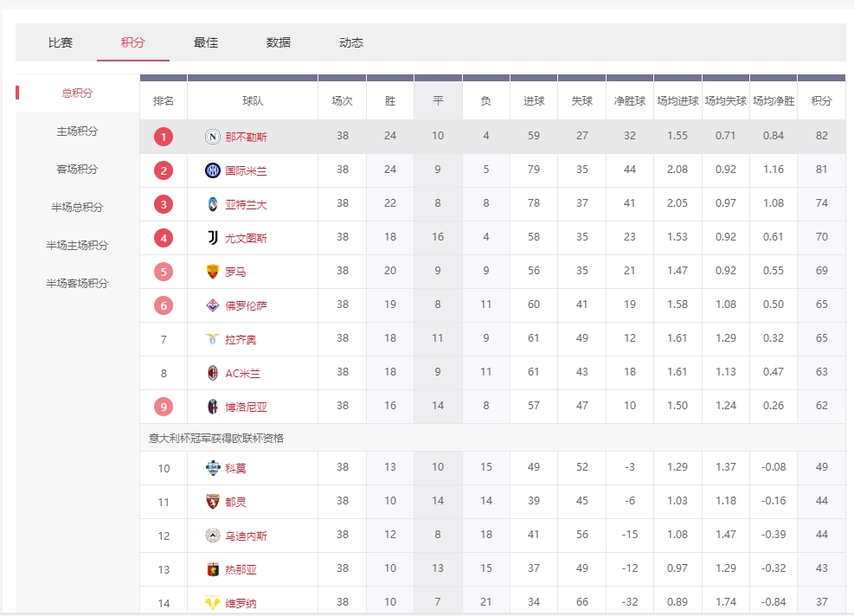The image size is (854, 616).
Task: Open the 最佳 tab
Action: pos(206,42)
